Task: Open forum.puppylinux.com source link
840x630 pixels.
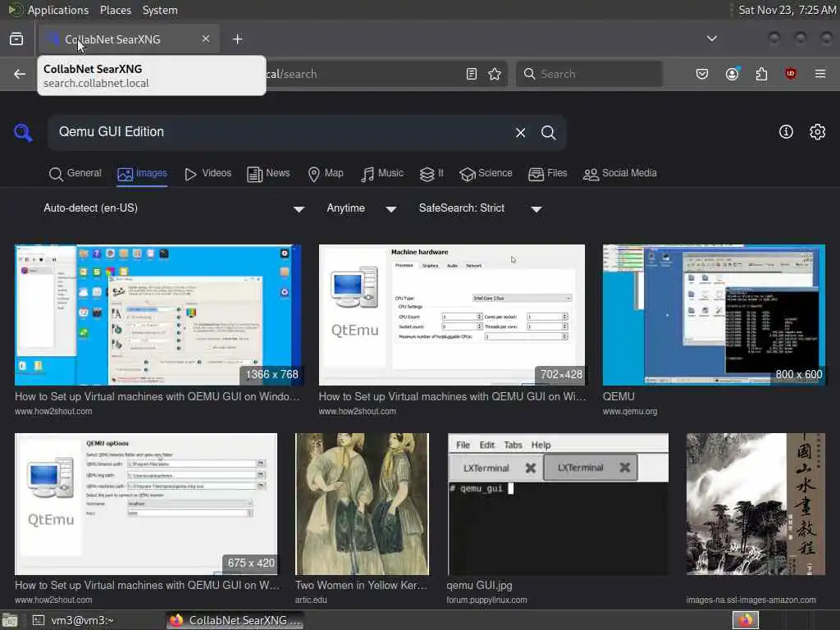Action: tap(486, 600)
